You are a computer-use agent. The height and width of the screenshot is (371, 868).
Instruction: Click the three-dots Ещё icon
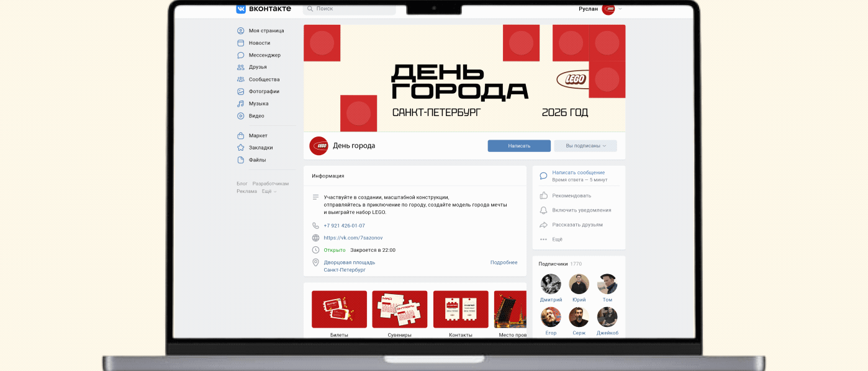[543, 239]
